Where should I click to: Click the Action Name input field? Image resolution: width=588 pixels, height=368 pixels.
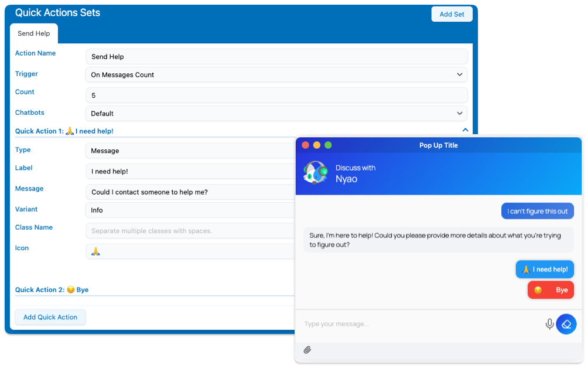pos(276,57)
